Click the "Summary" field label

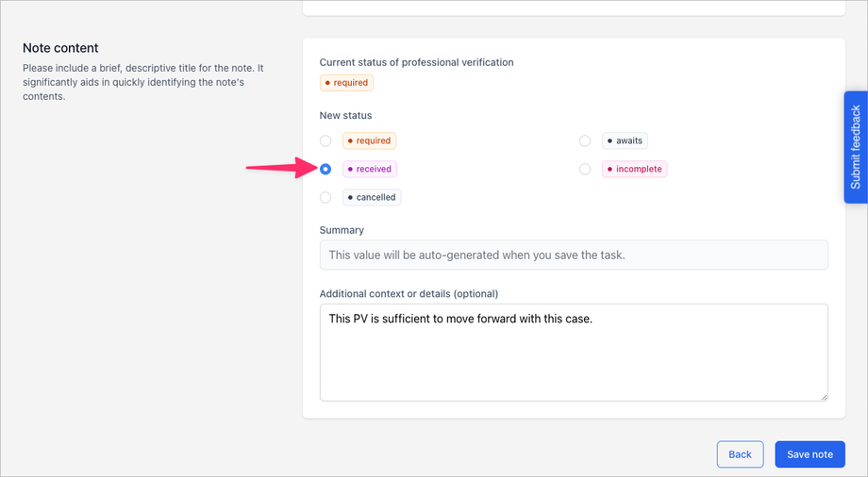pyautogui.click(x=342, y=230)
